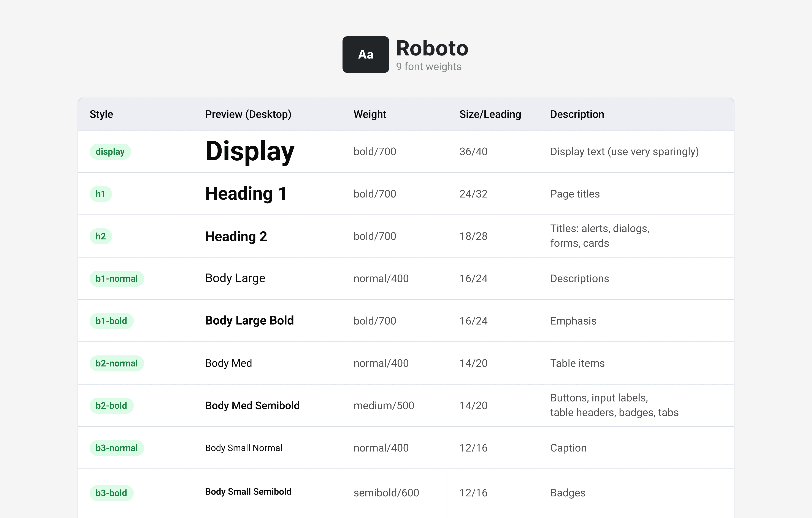The image size is (812, 518).
Task: Click the semibold/600 weight cell
Action: coord(386,493)
